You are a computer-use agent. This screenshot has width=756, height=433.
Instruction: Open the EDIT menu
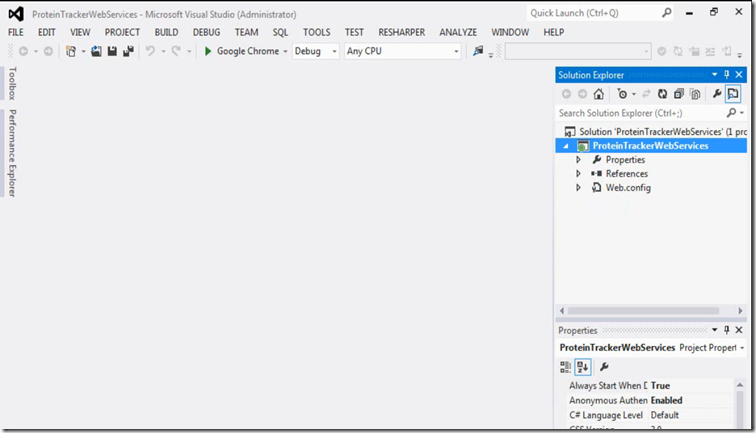coord(46,32)
